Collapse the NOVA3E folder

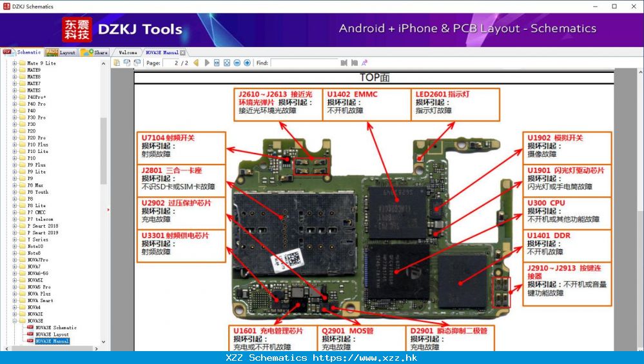[14, 321]
